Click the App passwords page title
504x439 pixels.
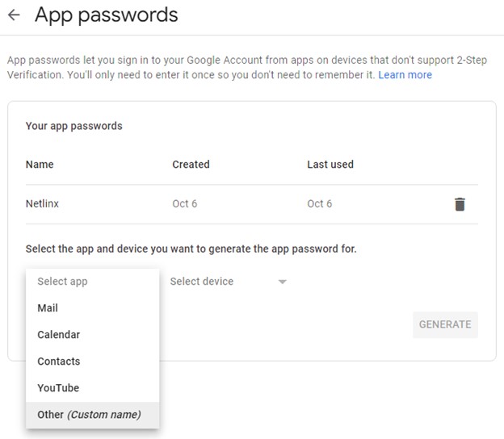tap(107, 15)
